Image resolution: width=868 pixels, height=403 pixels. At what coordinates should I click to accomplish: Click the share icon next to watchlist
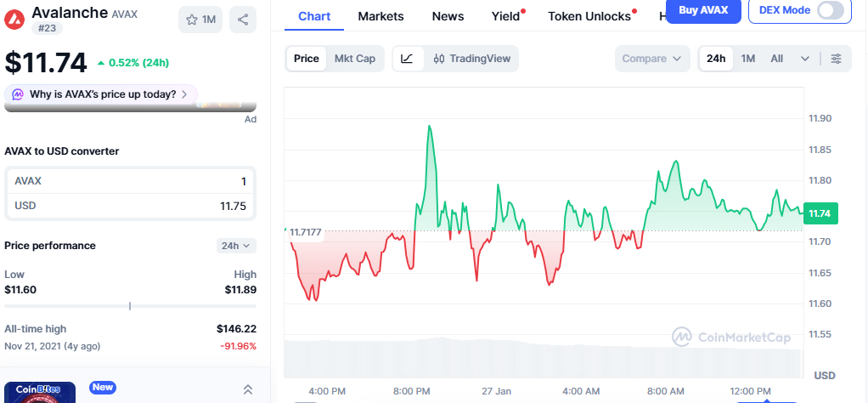point(243,20)
